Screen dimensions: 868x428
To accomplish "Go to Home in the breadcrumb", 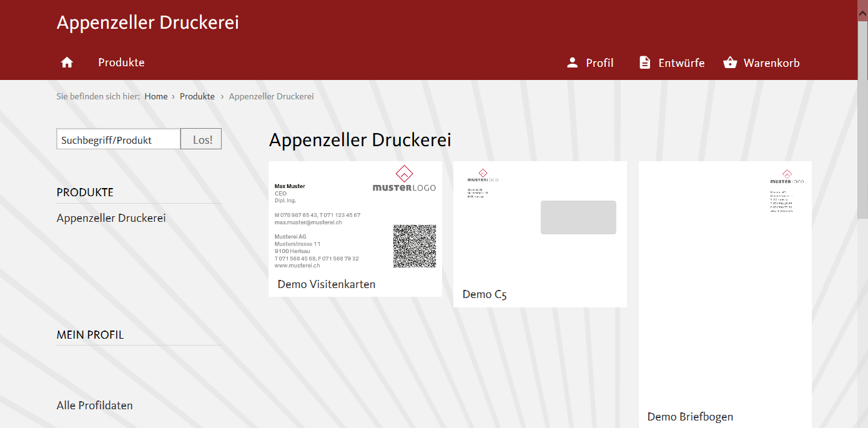I will coord(156,96).
